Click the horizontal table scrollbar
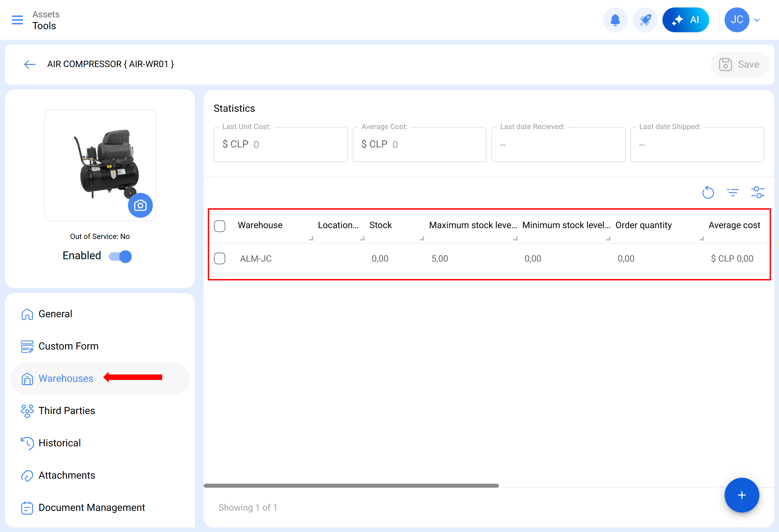The height and width of the screenshot is (532, 779). pyautogui.click(x=351, y=485)
